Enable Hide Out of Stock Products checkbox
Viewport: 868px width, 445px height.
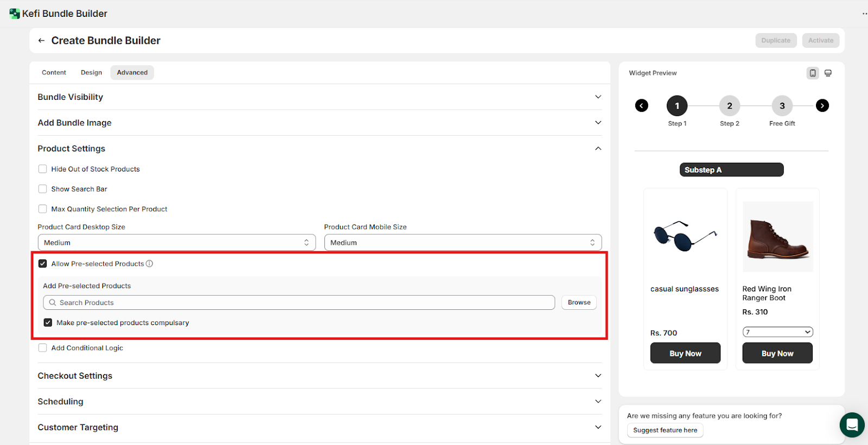(x=42, y=169)
